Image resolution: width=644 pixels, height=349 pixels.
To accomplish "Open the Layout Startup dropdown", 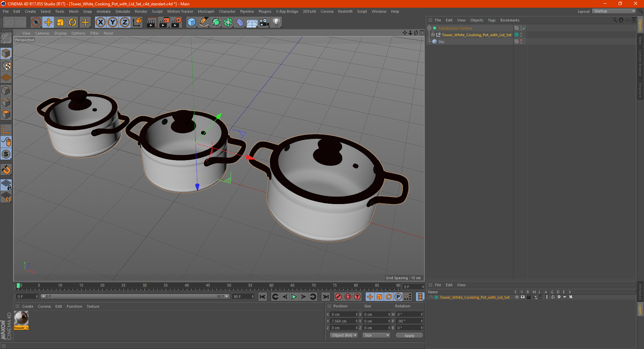I will pyautogui.click(x=614, y=11).
